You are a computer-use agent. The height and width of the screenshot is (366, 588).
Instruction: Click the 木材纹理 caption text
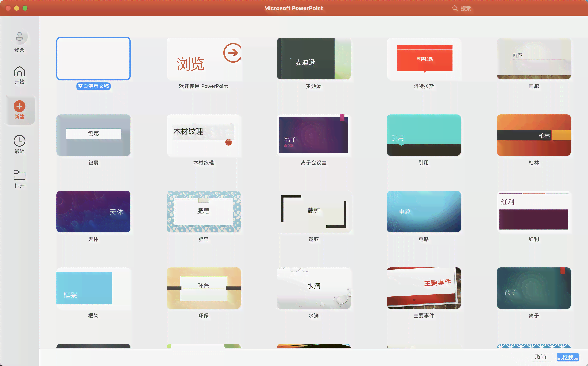pos(204,163)
